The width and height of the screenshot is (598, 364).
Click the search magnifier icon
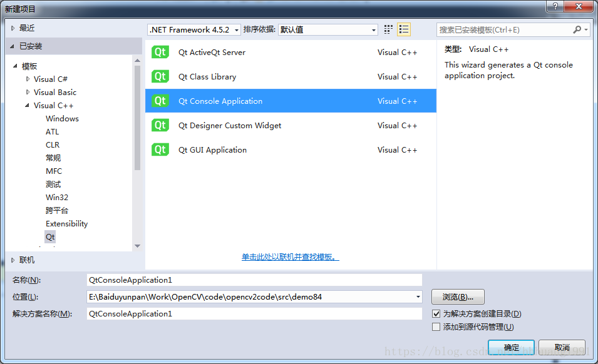(x=577, y=29)
